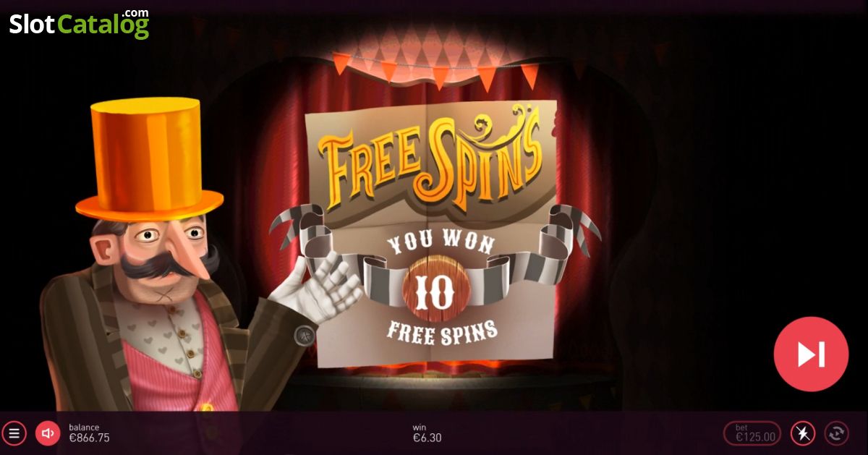Click the balance €866.75 display

click(89, 433)
